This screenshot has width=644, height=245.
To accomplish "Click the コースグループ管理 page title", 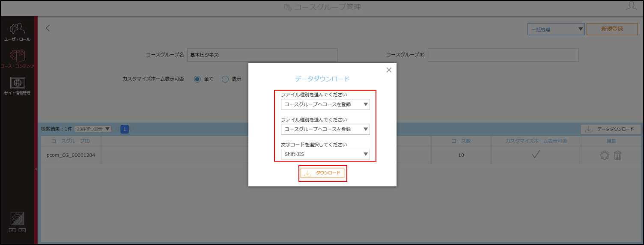I will point(328,7).
